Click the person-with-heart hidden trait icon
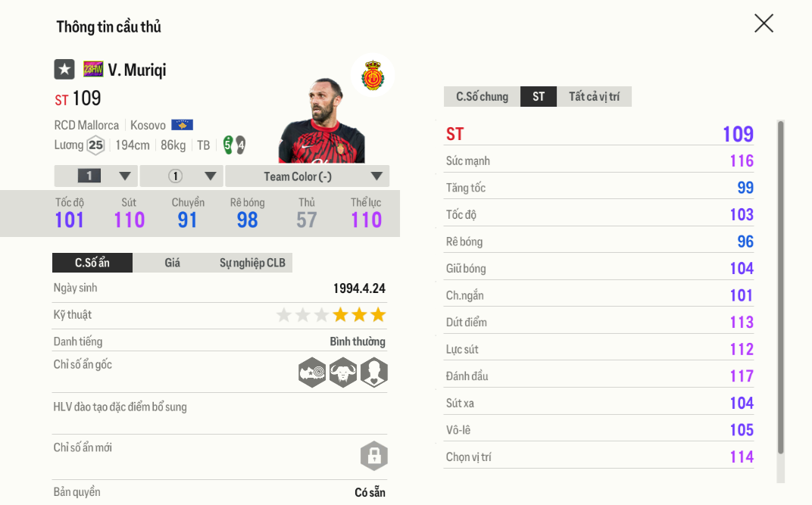812x505 pixels. 373,372
